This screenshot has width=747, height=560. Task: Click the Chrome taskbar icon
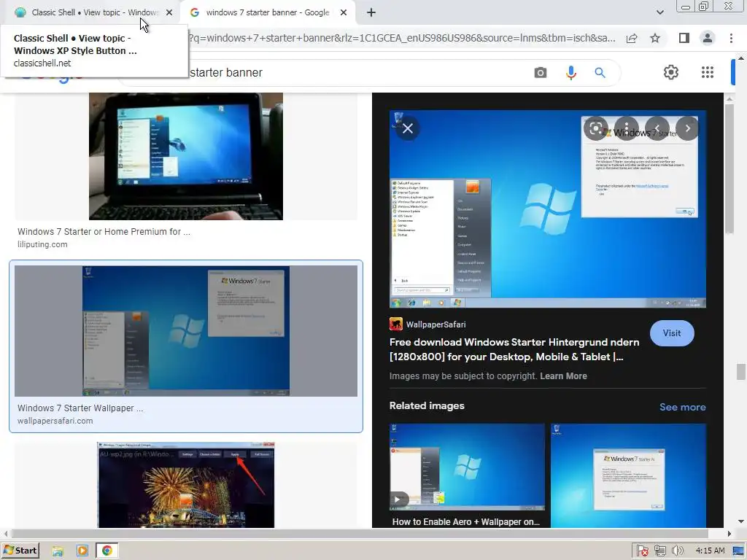click(107, 551)
